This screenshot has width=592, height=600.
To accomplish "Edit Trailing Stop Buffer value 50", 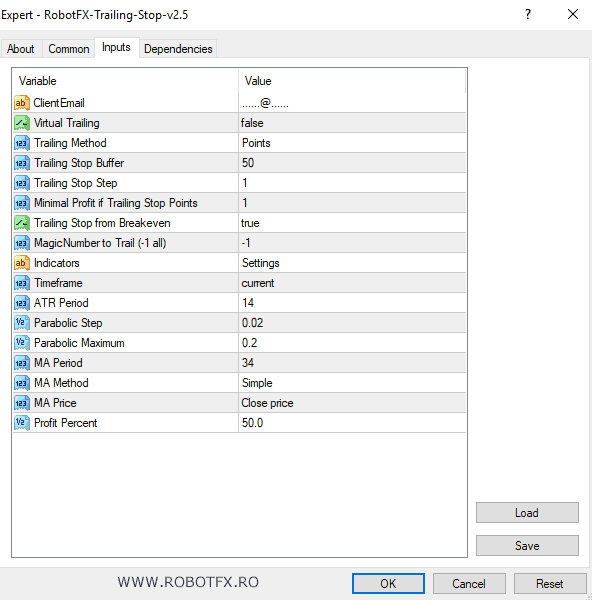I will point(352,163).
